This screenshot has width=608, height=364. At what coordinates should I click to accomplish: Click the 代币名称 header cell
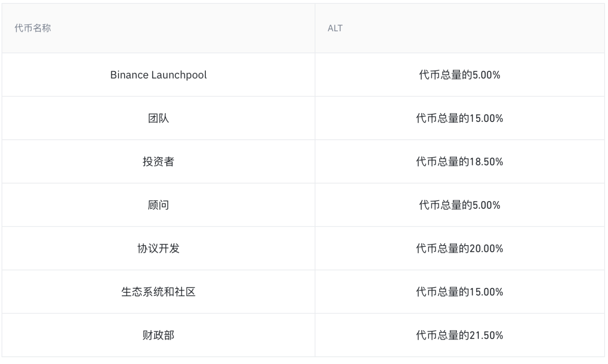pyautogui.click(x=33, y=28)
